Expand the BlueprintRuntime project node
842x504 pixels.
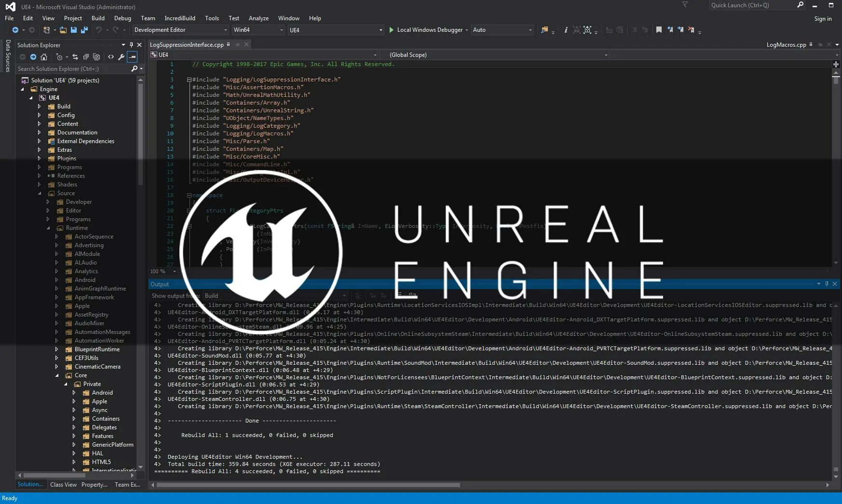pyautogui.click(x=56, y=349)
